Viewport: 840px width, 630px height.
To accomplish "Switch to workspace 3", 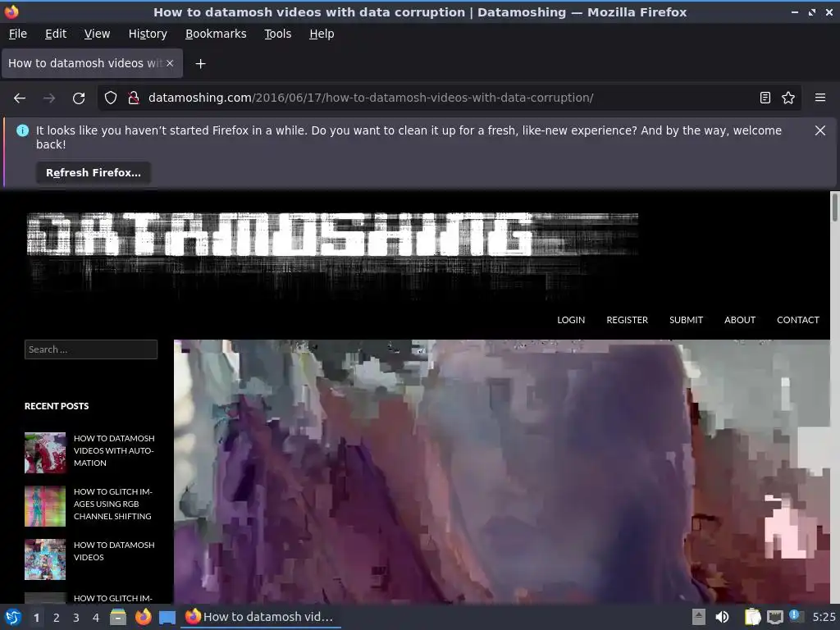I will point(76,618).
